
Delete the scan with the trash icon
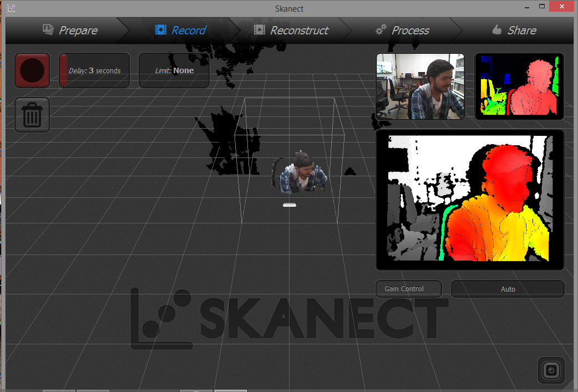pyautogui.click(x=32, y=115)
